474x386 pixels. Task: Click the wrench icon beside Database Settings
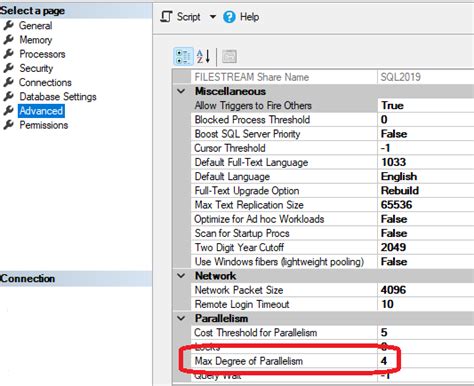click(8, 96)
